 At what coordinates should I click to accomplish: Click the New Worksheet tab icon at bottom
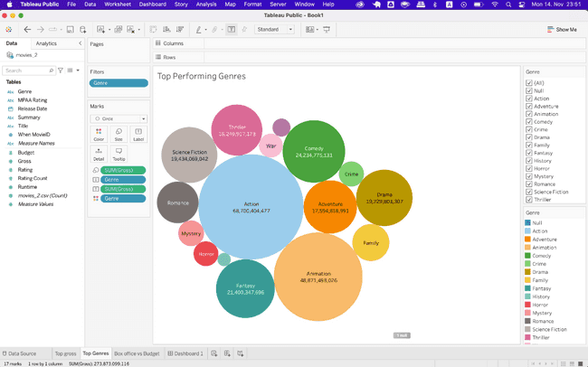[213, 353]
